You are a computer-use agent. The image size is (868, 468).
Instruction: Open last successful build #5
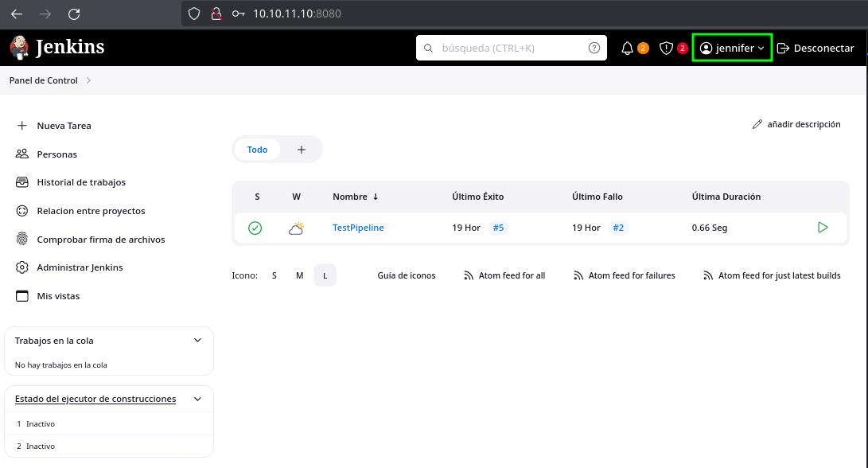(498, 228)
